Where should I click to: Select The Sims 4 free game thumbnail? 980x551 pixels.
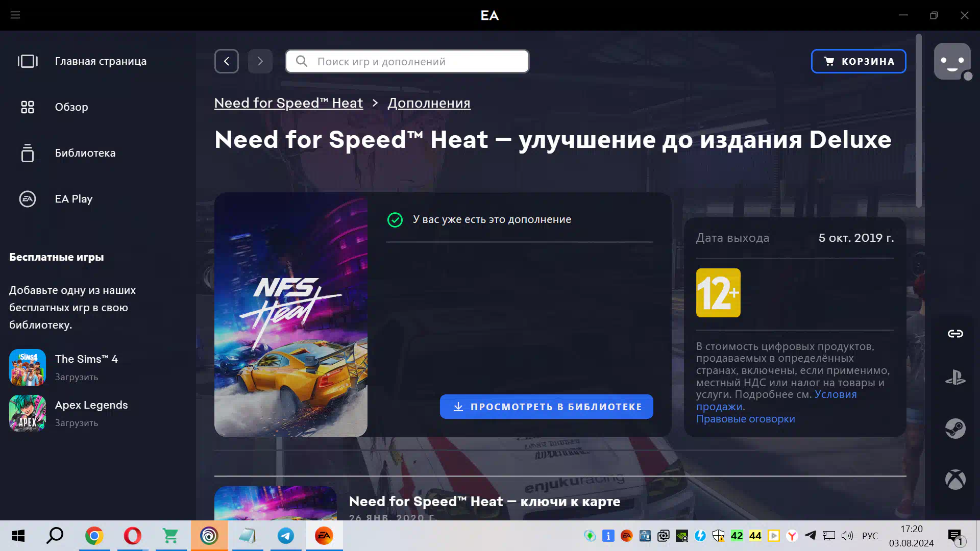(28, 367)
